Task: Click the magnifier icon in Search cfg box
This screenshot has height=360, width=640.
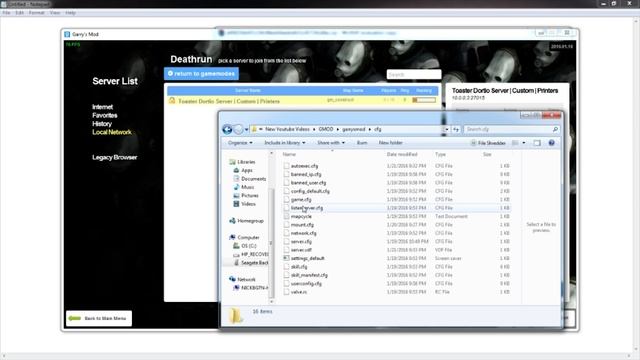Action: [555, 129]
